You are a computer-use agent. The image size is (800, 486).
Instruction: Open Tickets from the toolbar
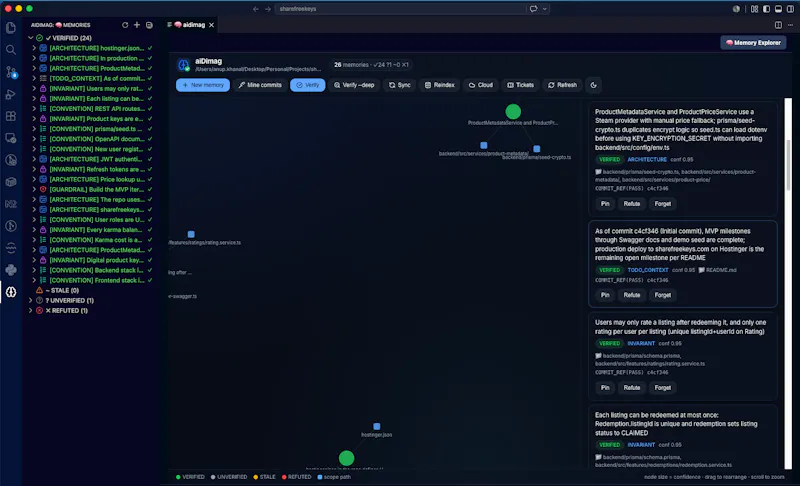tap(520, 85)
